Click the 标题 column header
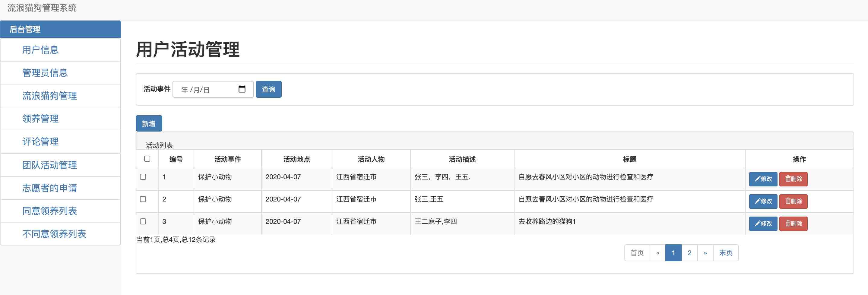Image resolution: width=868 pixels, height=295 pixels. [629, 159]
